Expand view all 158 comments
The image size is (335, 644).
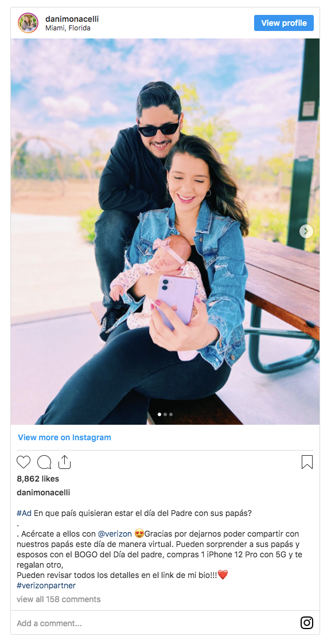click(x=59, y=599)
